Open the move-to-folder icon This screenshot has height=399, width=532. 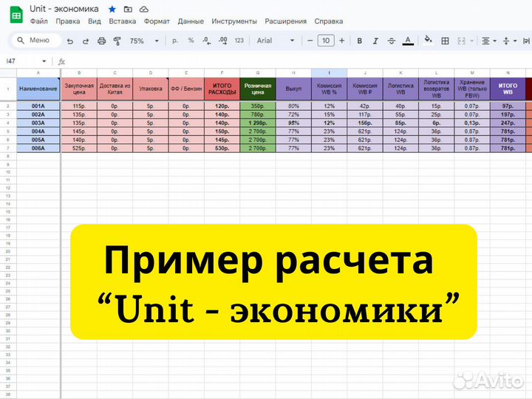click(x=128, y=9)
